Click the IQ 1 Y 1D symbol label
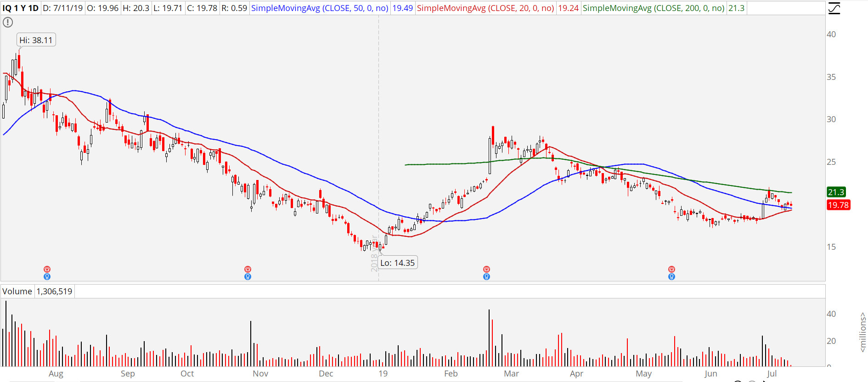 [x=21, y=8]
